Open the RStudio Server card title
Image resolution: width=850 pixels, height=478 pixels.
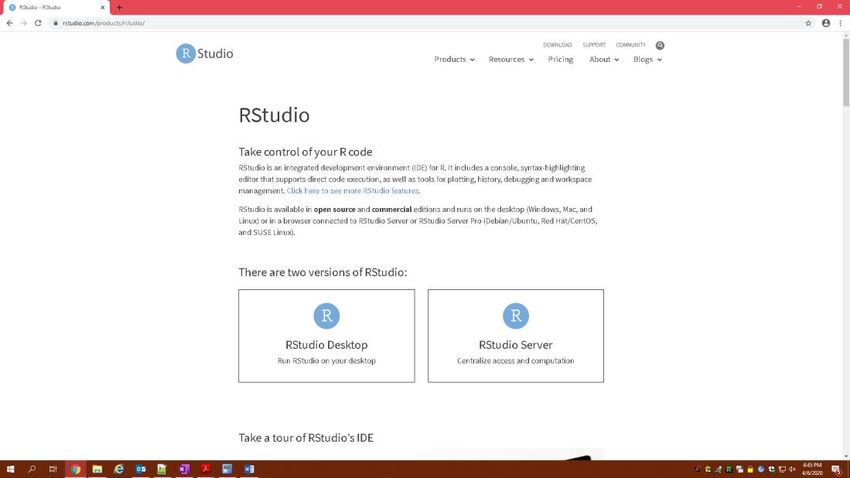coord(516,345)
